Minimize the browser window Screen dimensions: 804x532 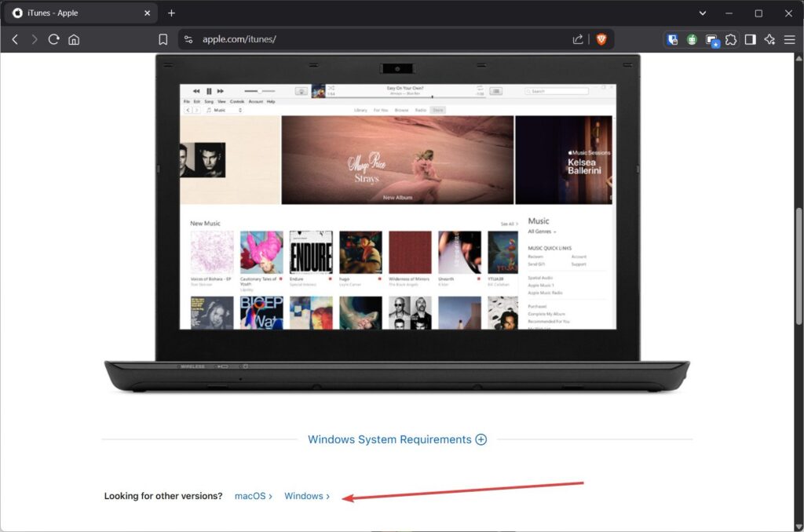click(729, 13)
